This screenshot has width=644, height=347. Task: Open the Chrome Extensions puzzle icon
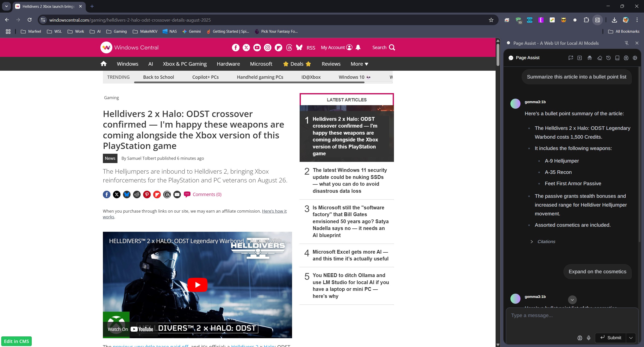586,20
